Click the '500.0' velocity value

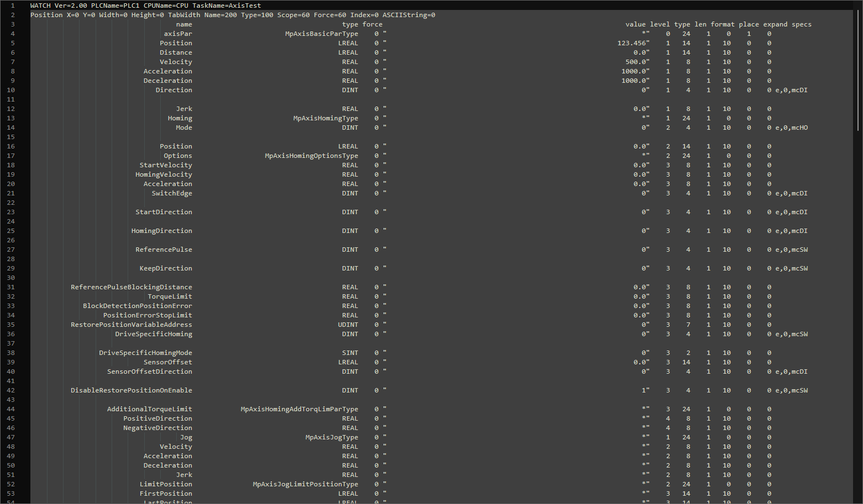[635, 62]
